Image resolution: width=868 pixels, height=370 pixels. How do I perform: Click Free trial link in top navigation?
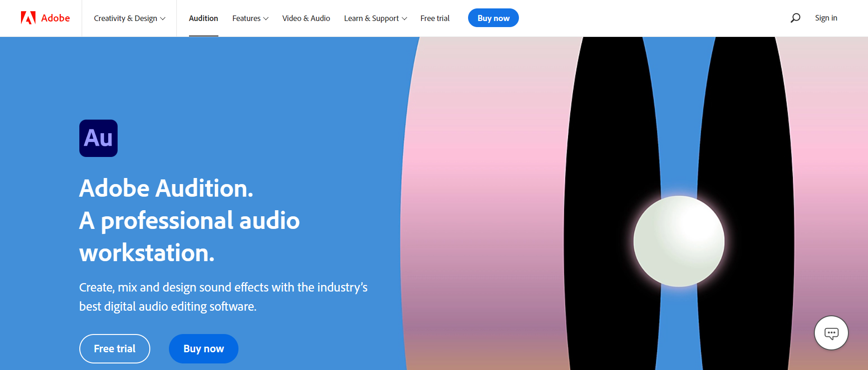pos(434,18)
